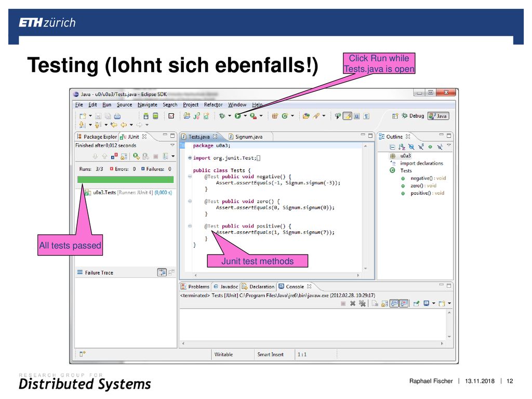532x399 pixels.
Task: Click the Search flashlight toolbar icon
Action: pos(316,116)
